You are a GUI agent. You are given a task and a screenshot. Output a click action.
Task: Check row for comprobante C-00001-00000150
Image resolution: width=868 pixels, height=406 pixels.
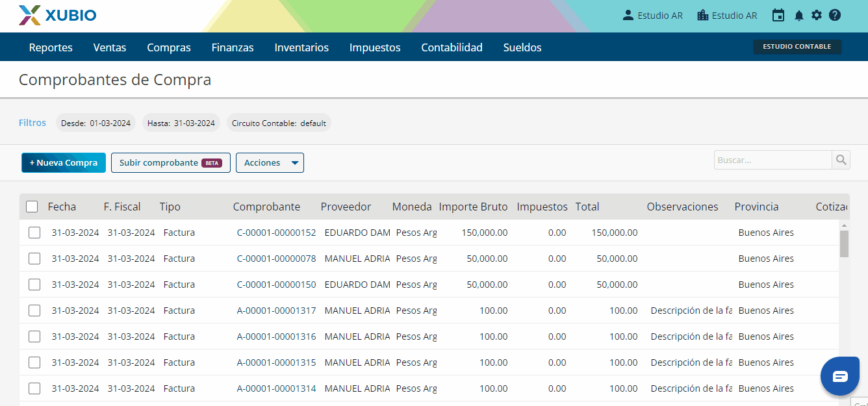pos(34,285)
